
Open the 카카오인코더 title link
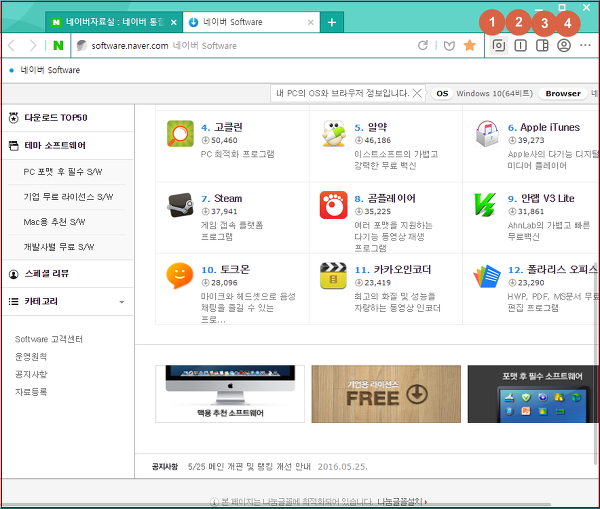pyautogui.click(x=402, y=270)
